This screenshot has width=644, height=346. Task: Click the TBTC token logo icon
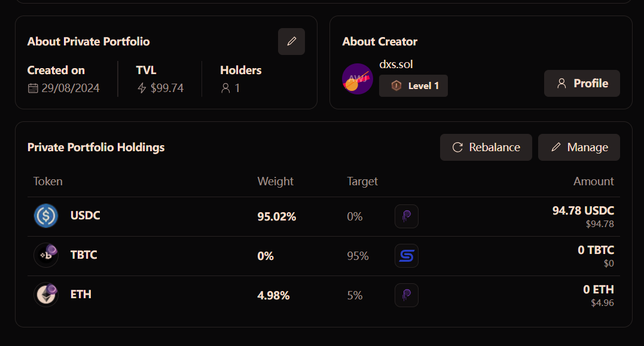click(46, 255)
